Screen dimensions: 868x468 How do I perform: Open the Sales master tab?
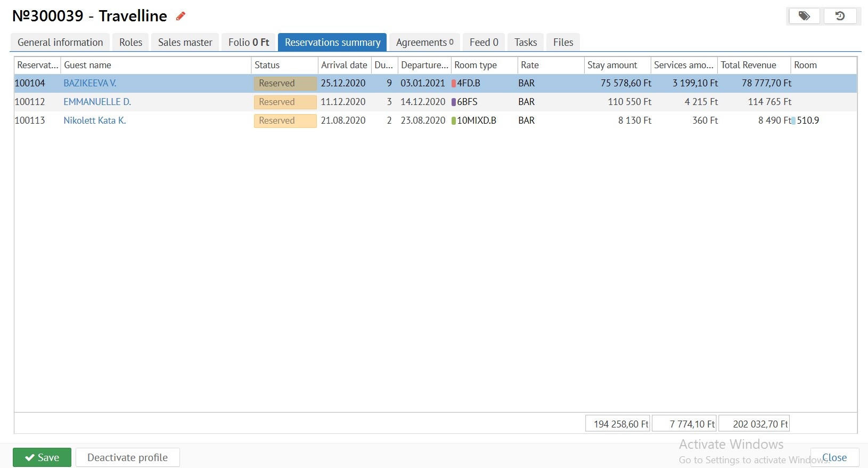pyautogui.click(x=185, y=43)
